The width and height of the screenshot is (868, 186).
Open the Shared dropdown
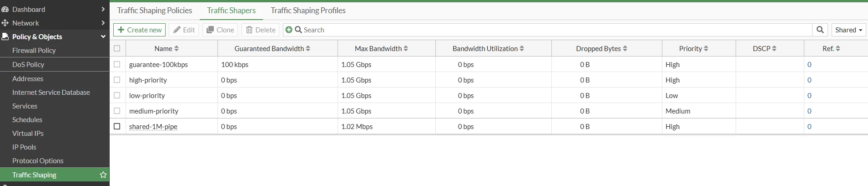(848, 30)
